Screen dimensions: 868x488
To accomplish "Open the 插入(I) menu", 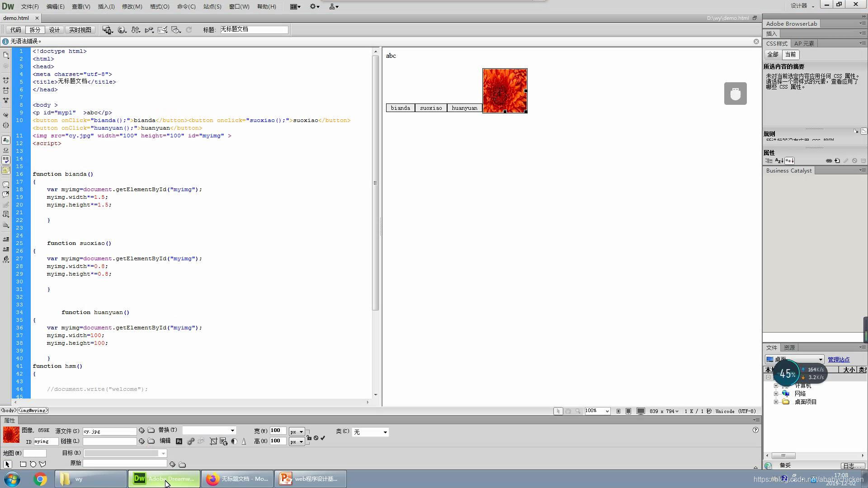I will tap(106, 7).
